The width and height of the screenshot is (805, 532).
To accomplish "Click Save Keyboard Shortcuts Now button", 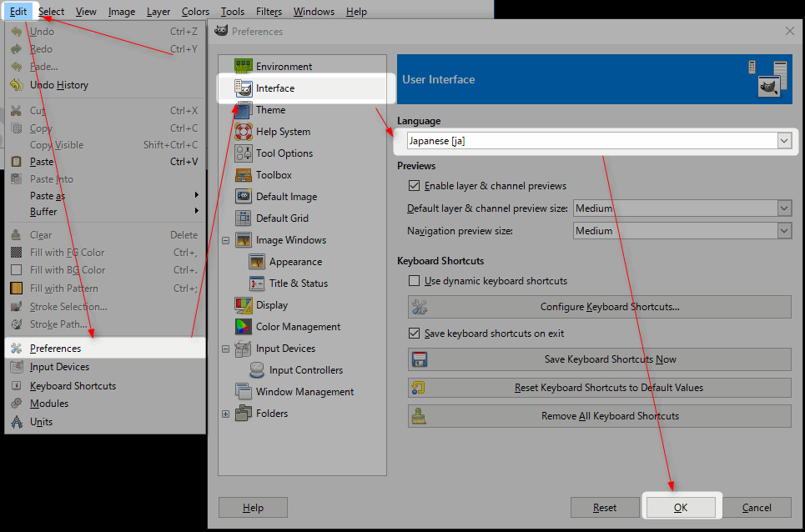I will click(600, 359).
